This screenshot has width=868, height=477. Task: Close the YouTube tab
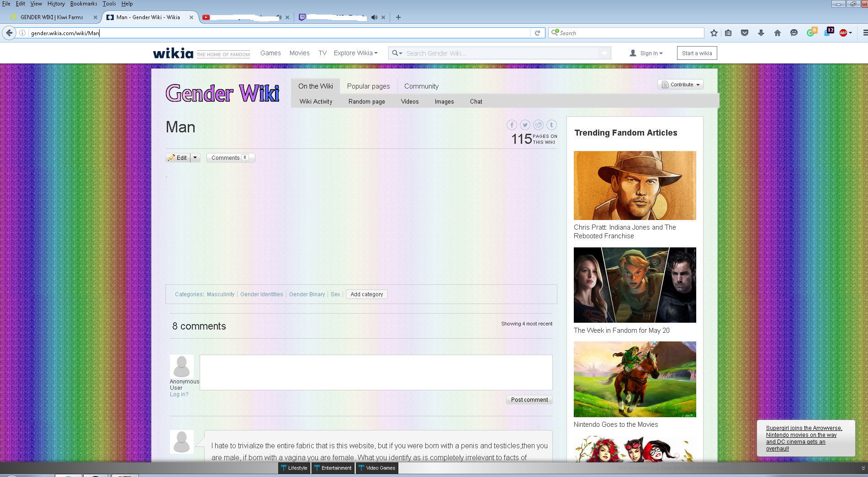coord(287,17)
